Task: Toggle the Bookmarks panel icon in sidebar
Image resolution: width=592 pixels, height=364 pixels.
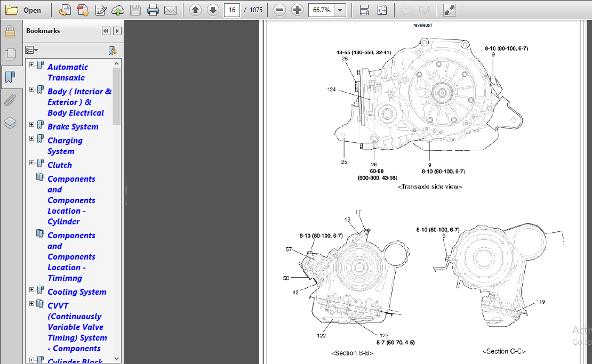Action: (10, 77)
